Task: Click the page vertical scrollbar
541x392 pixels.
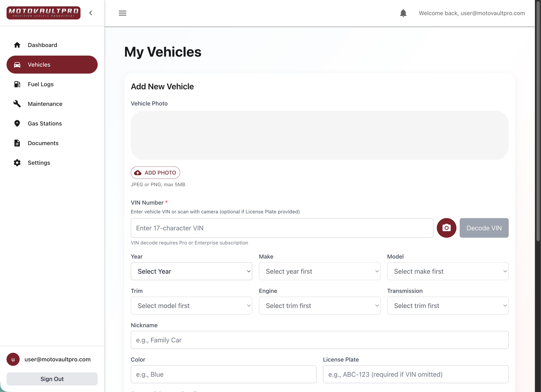Action: [538, 119]
